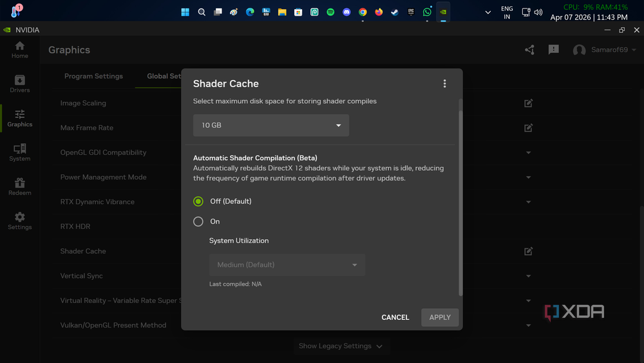
Task: Click the share icon in header
Action: click(x=529, y=50)
